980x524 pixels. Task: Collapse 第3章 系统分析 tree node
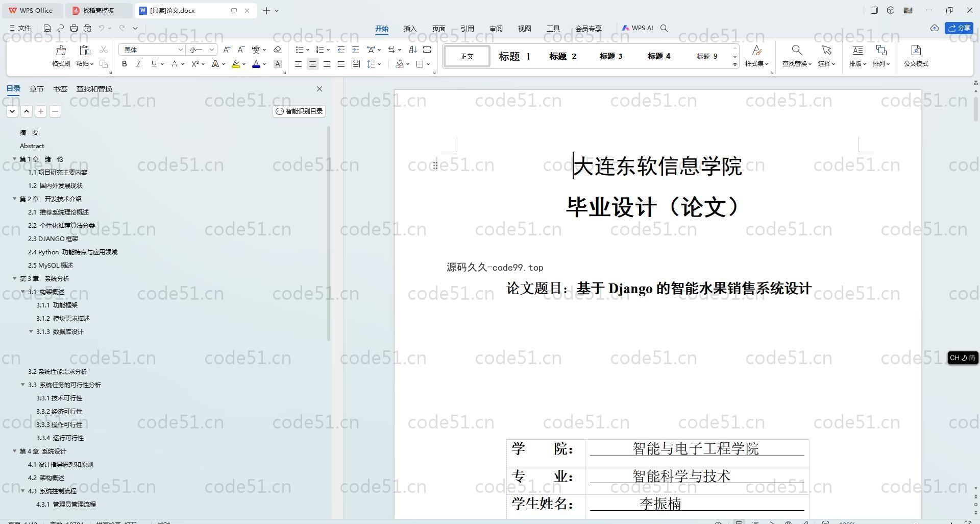pos(15,278)
